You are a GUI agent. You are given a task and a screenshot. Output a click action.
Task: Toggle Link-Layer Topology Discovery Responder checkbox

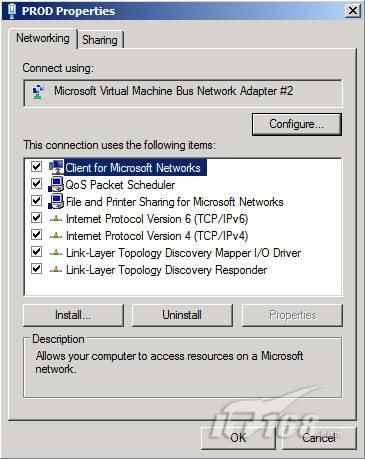pyautogui.click(x=36, y=269)
